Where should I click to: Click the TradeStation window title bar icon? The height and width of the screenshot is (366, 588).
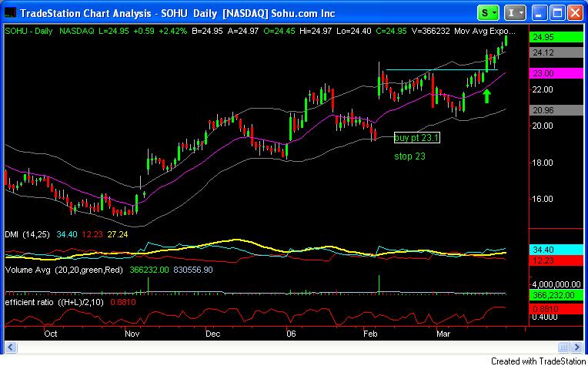(10, 14)
